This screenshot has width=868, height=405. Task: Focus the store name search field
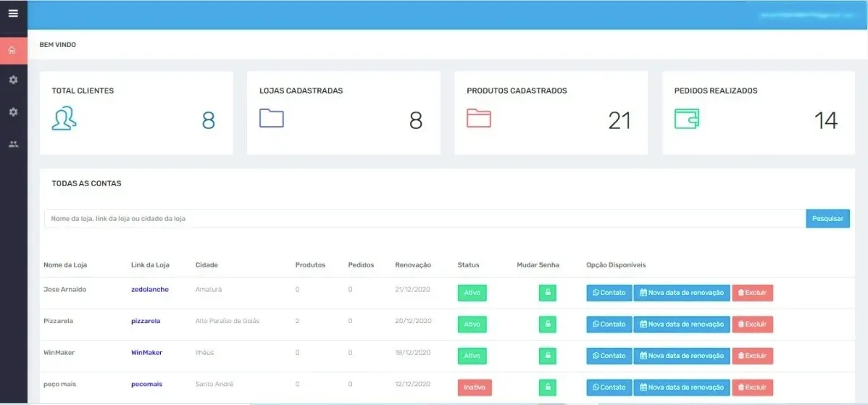tap(425, 219)
